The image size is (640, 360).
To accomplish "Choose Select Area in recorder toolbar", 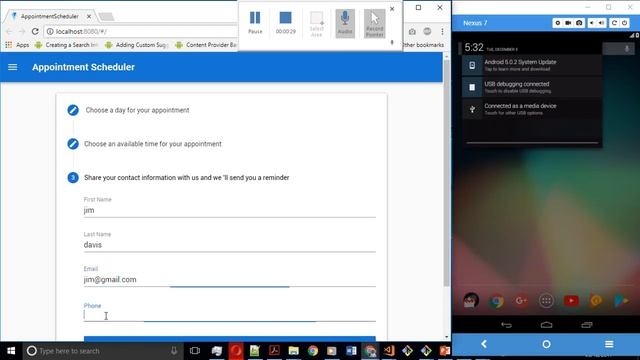I will pyautogui.click(x=316, y=24).
